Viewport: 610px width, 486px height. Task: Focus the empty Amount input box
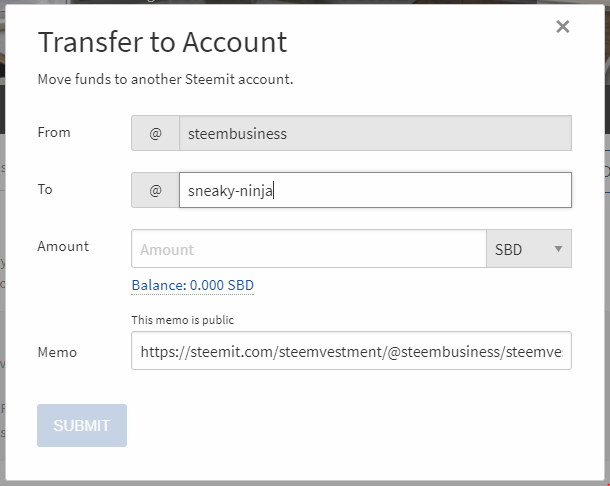pos(308,249)
